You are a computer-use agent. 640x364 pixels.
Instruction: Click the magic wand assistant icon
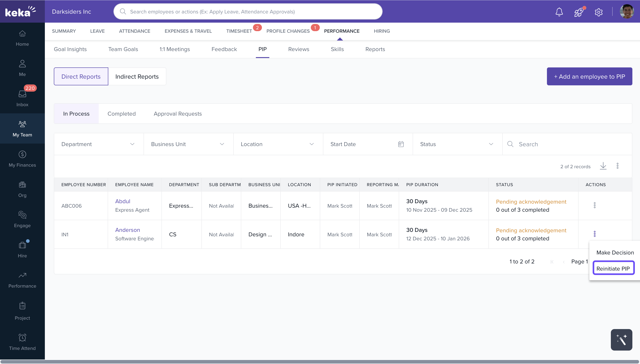621,340
